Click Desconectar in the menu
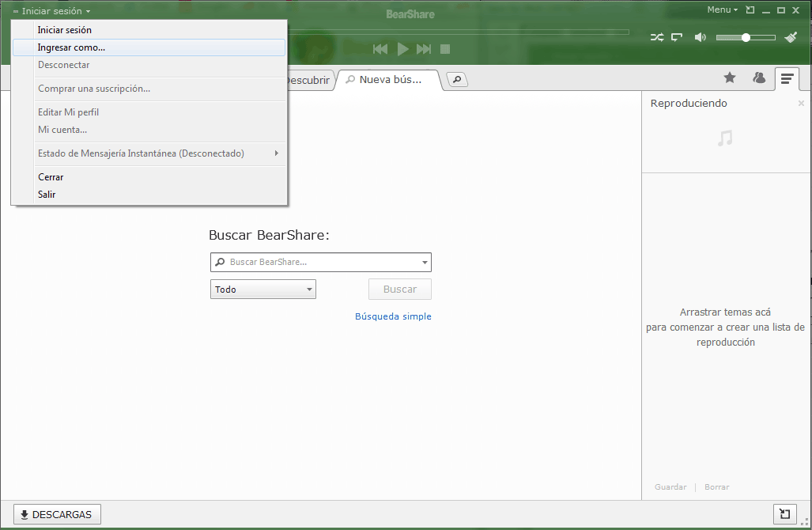 pyautogui.click(x=149, y=65)
